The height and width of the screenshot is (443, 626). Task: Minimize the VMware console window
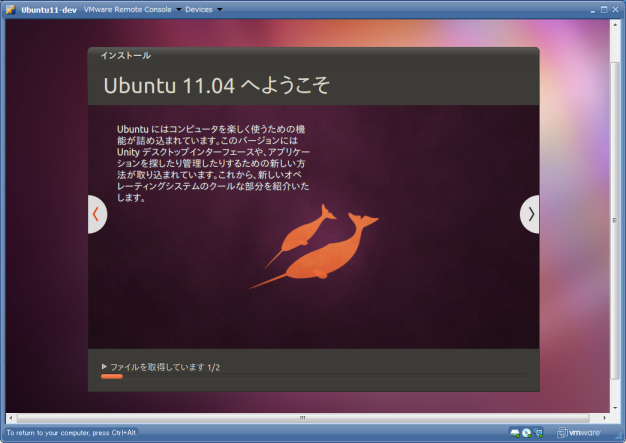pyautogui.click(x=593, y=10)
